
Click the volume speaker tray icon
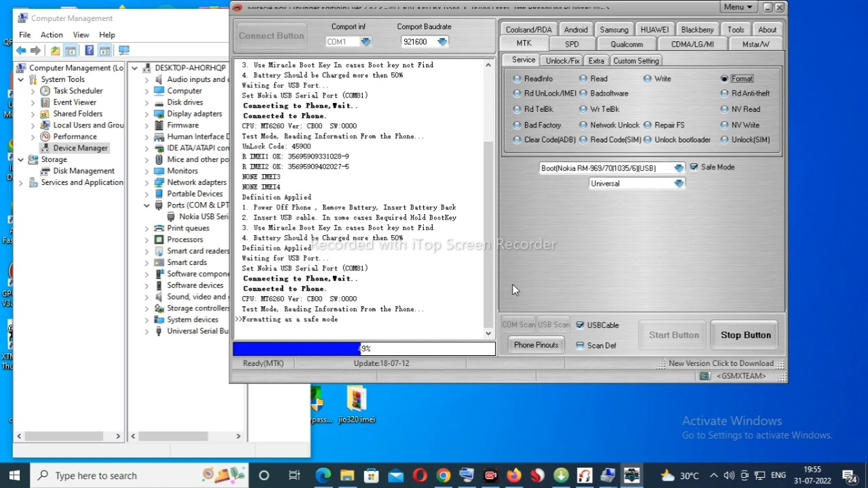click(729, 475)
